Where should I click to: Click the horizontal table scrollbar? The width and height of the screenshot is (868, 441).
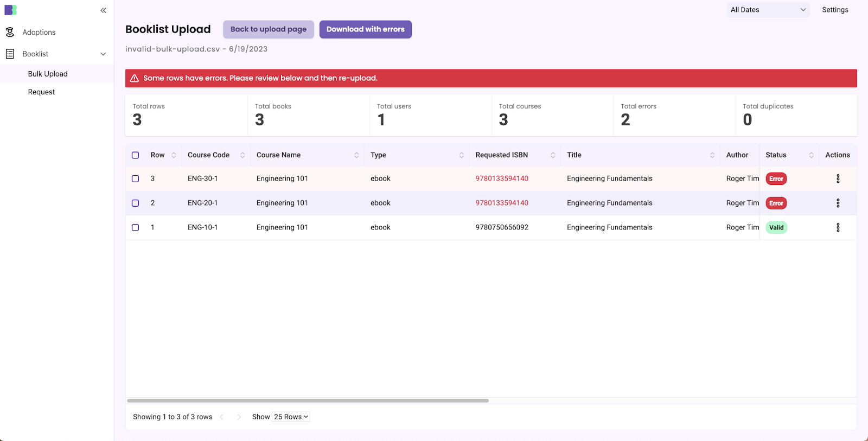coord(308,401)
